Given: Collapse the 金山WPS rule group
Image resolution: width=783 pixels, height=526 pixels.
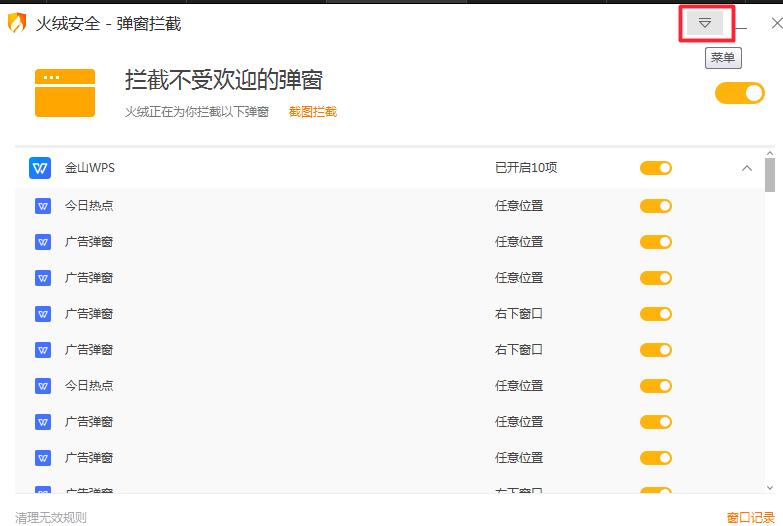Looking at the screenshot, I should coord(747,168).
